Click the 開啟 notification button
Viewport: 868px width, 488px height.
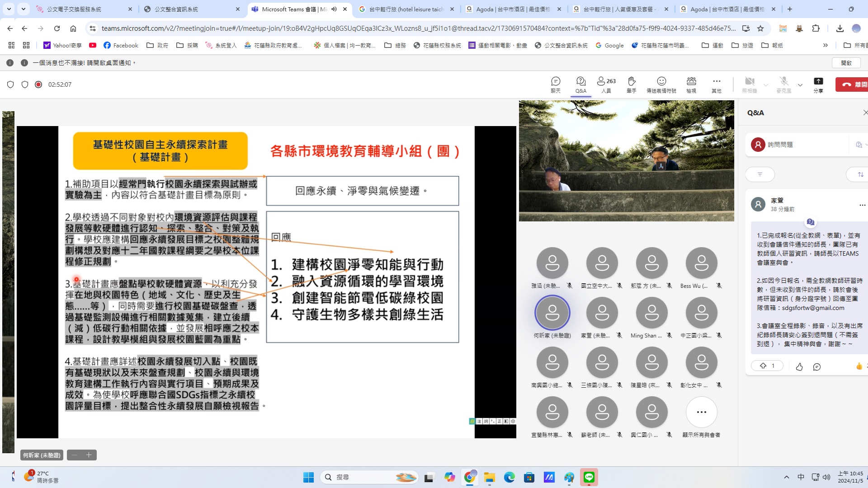tap(846, 63)
